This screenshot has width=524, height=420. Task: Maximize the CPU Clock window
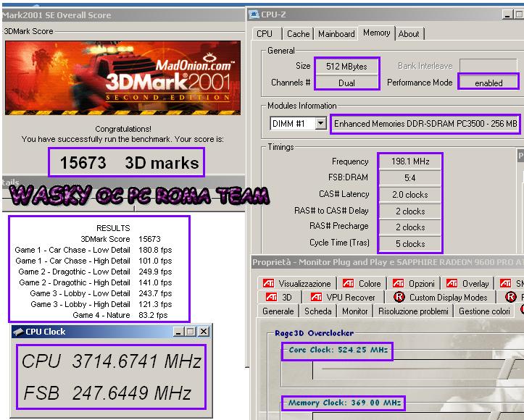(x=191, y=332)
